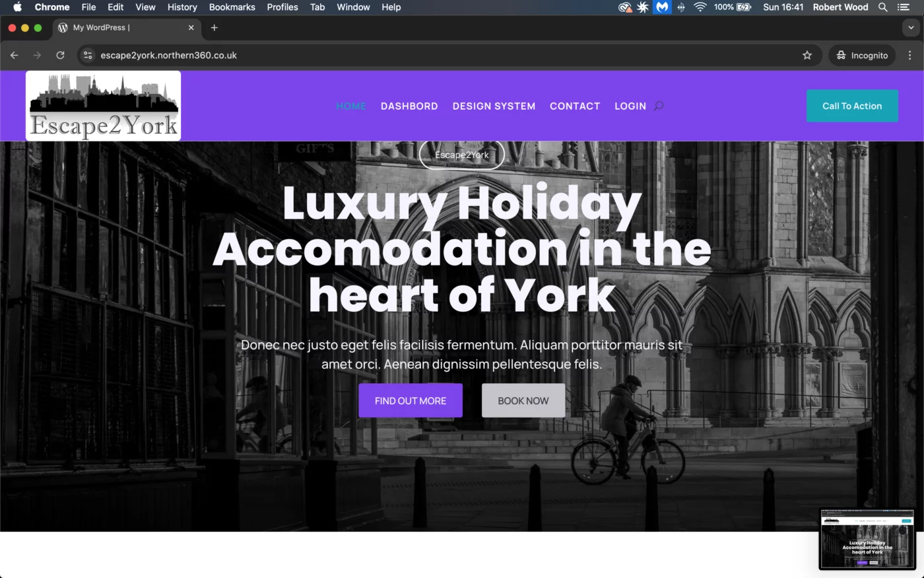The width and height of the screenshot is (924, 578).
Task: Open Control Center icon in menu bar
Action: coord(904,7)
